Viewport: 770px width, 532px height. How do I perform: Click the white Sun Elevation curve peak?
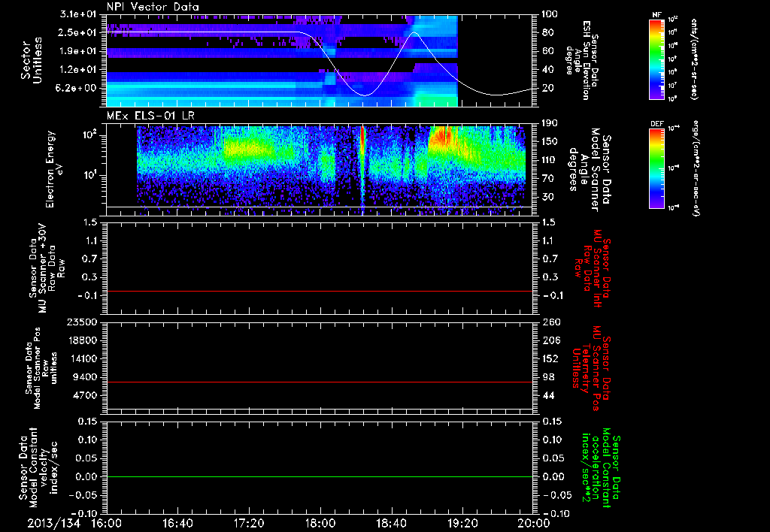coord(414,32)
